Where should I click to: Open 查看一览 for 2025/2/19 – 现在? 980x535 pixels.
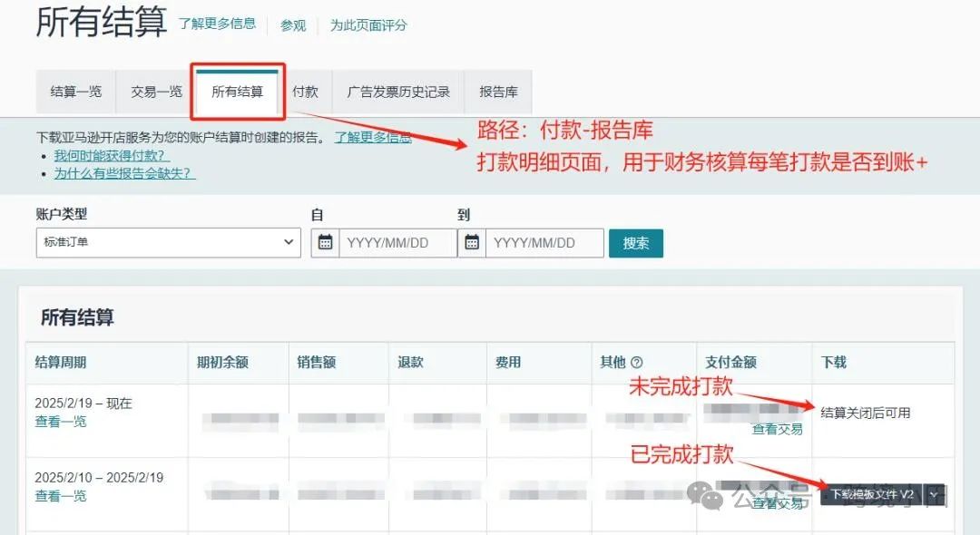[x=61, y=422]
